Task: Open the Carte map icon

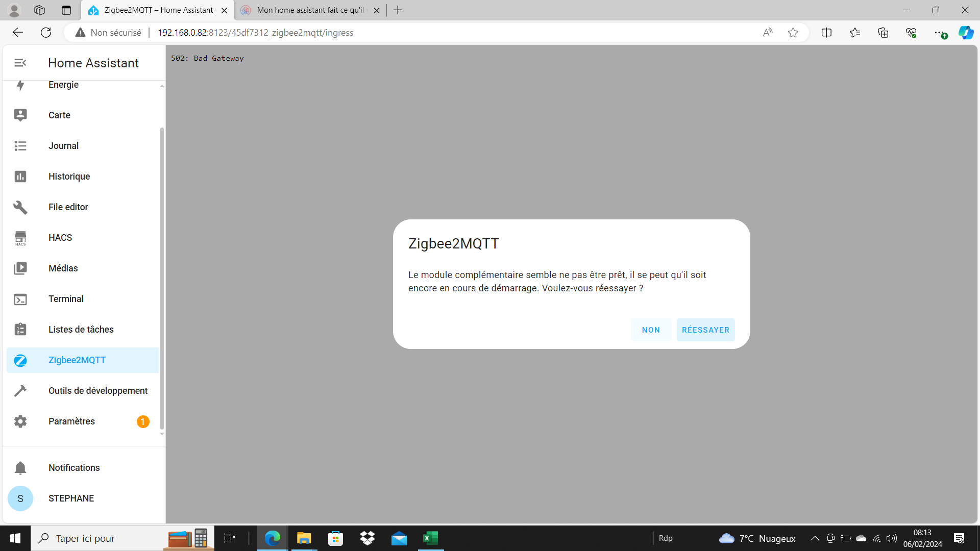Action: pos(20,115)
